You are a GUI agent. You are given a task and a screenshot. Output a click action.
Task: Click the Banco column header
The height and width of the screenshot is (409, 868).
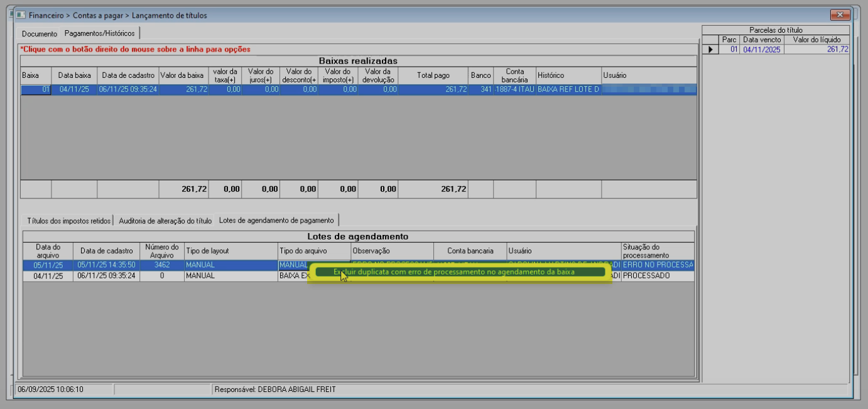[x=480, y=75]
